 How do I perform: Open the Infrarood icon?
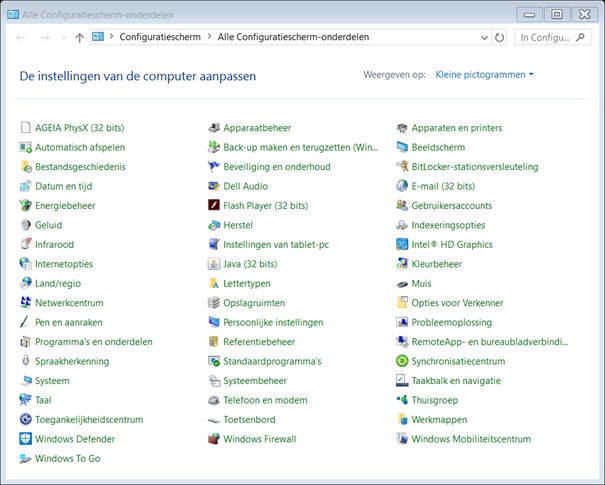pyautogui.click(x=25, y=244)
